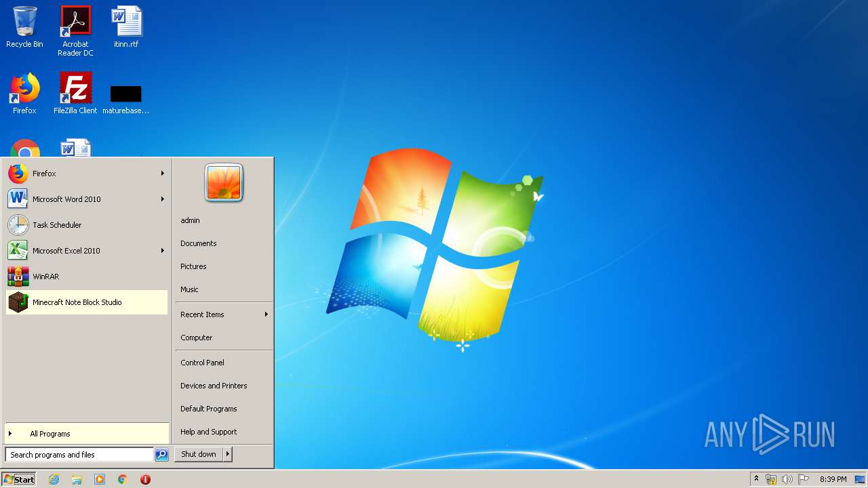Viewport: 868px width, 488px height.
Task: Open Help and Support
Action: [x=209, y=432]
